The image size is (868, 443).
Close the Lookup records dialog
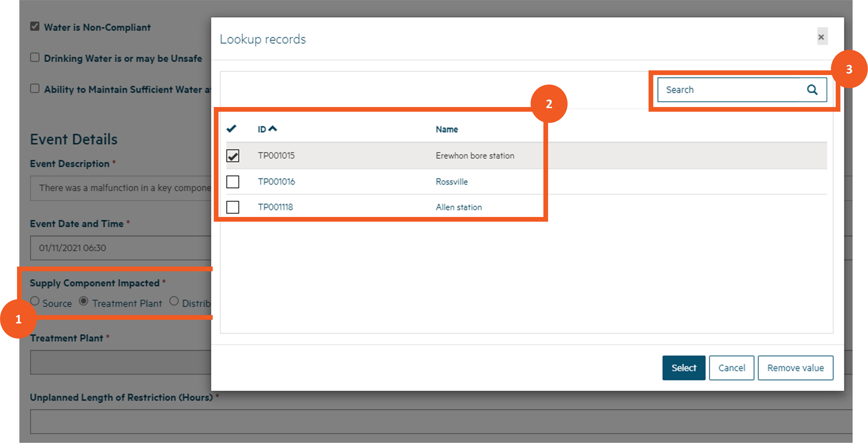pyautogui.click(x=822, y=37)
